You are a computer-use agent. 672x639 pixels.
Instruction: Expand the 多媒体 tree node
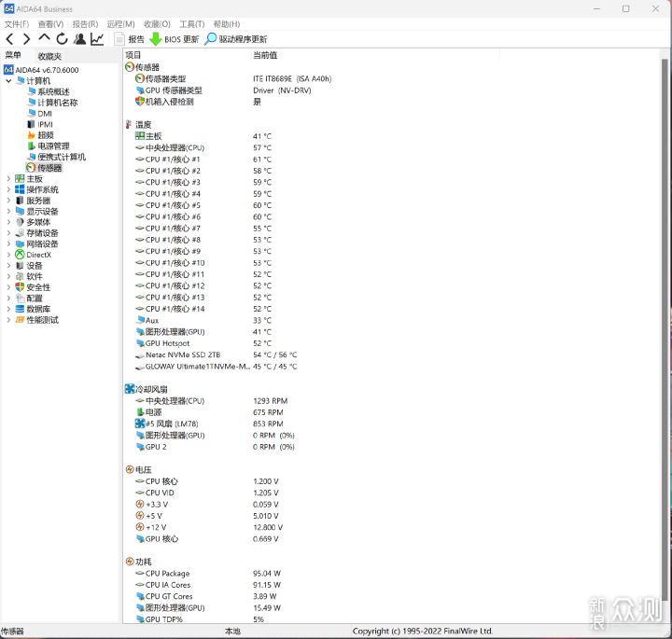tap(8, 222)
